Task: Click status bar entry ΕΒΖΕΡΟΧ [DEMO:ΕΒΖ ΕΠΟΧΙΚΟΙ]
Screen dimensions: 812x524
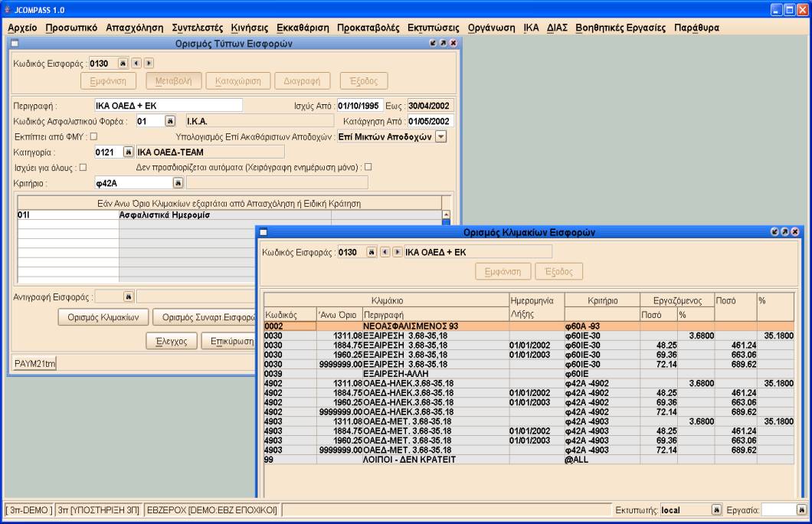Action: click(x=211, y=510)
